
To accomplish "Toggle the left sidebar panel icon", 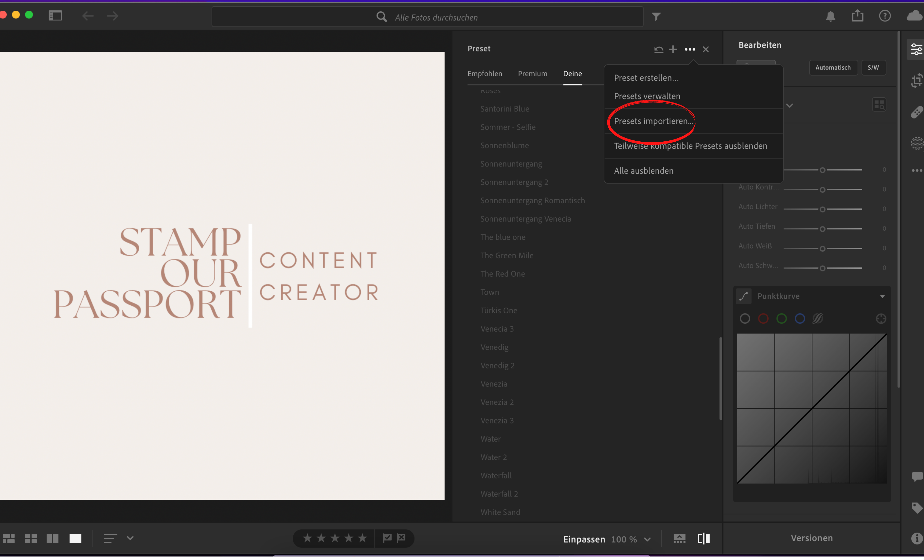I will (x=55, y=16).
